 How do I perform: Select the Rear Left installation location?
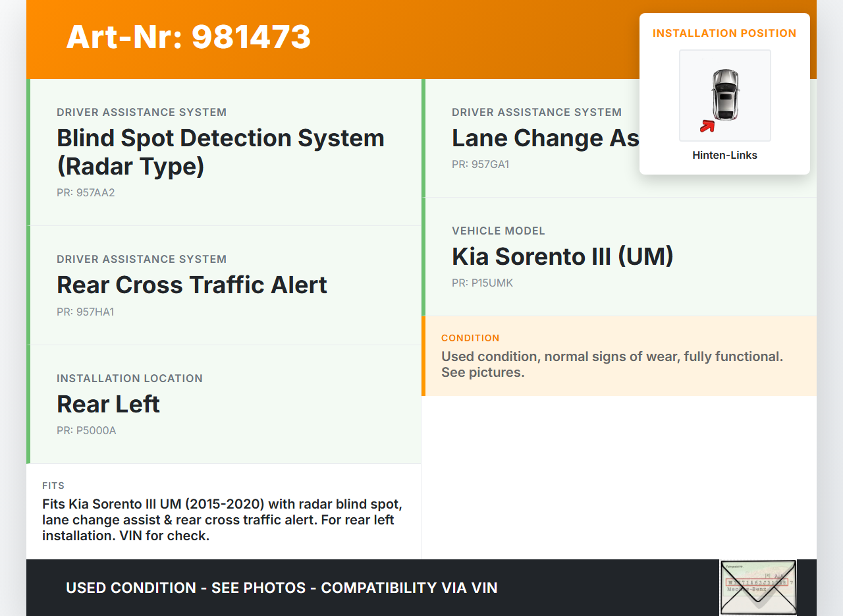pos(108,404)
